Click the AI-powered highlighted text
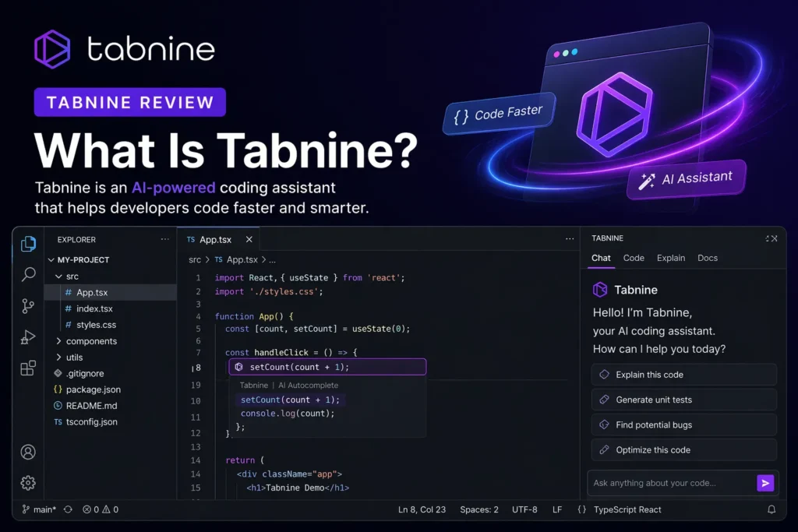 [x=174, y=188]
